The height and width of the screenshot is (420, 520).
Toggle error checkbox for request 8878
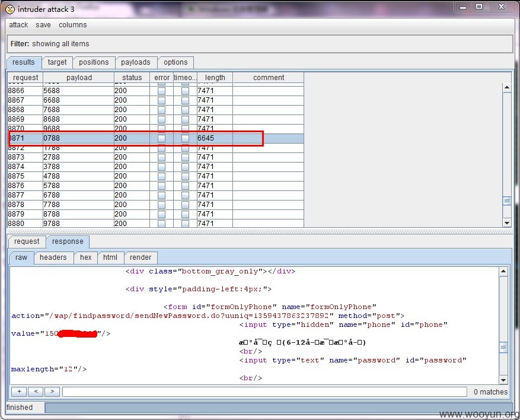pos(161,205)
